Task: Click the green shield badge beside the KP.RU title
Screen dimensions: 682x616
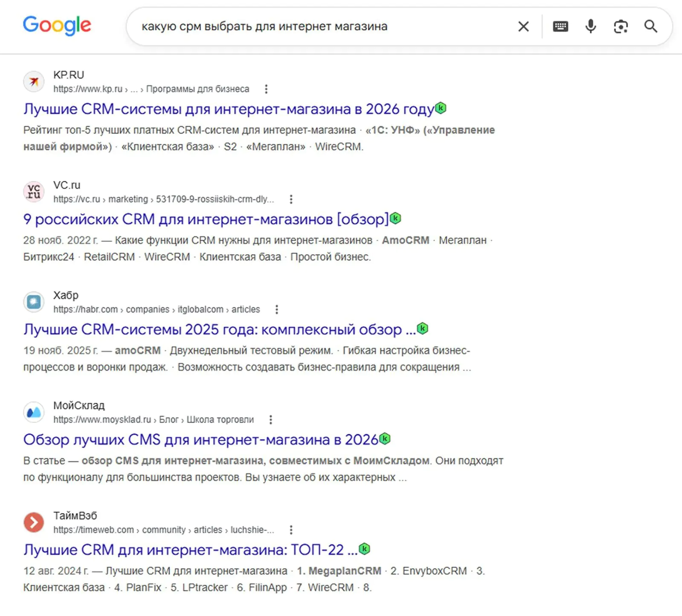Action: pos(441,108)
